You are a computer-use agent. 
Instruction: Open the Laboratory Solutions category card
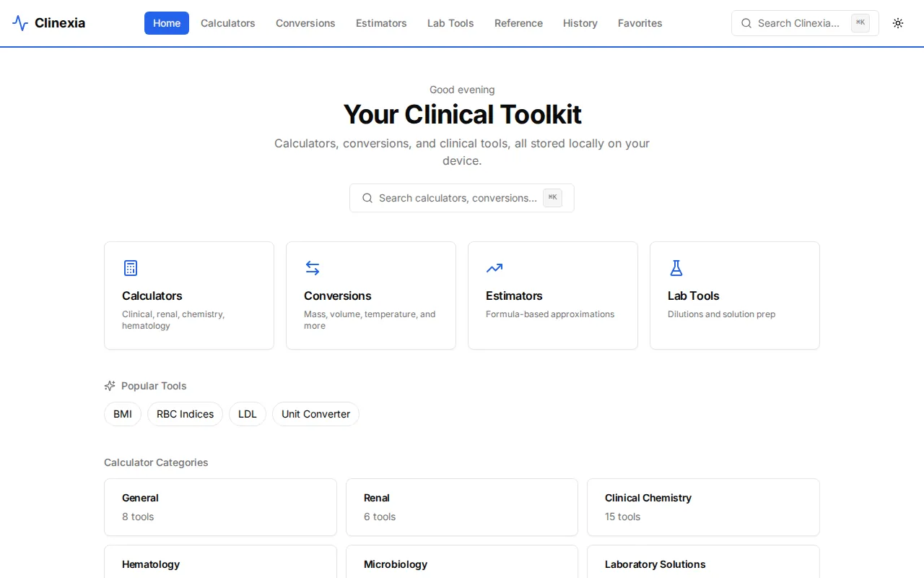[703, 562]
